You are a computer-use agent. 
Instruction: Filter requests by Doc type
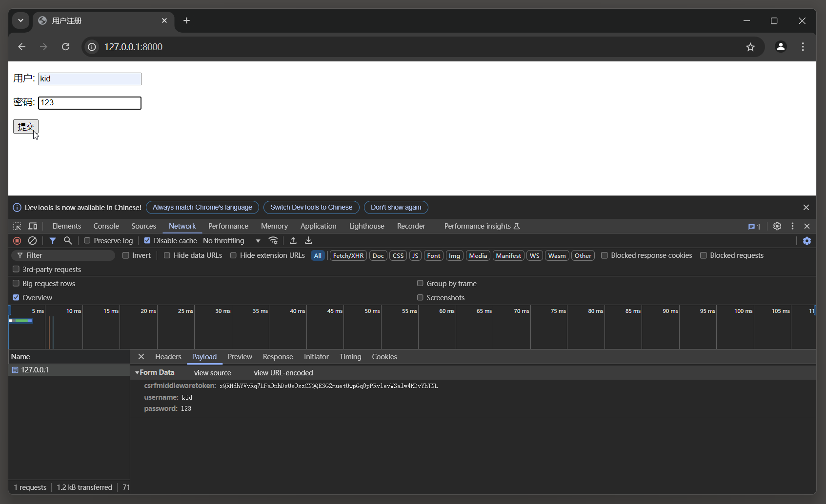click(x=378, y=256)
